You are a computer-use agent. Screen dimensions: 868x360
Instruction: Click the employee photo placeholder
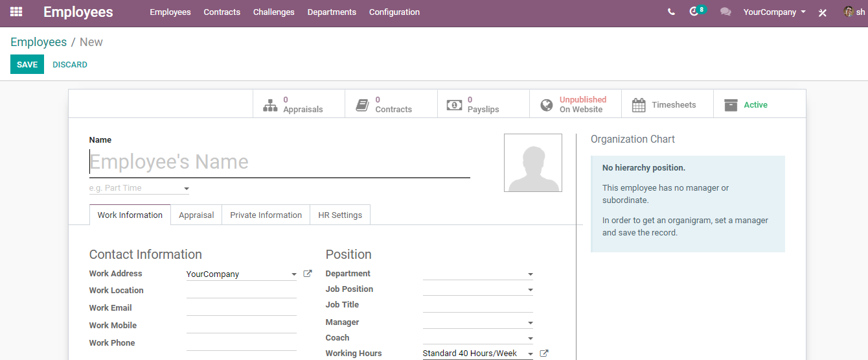pyautogui.click(x=533, y=163)
